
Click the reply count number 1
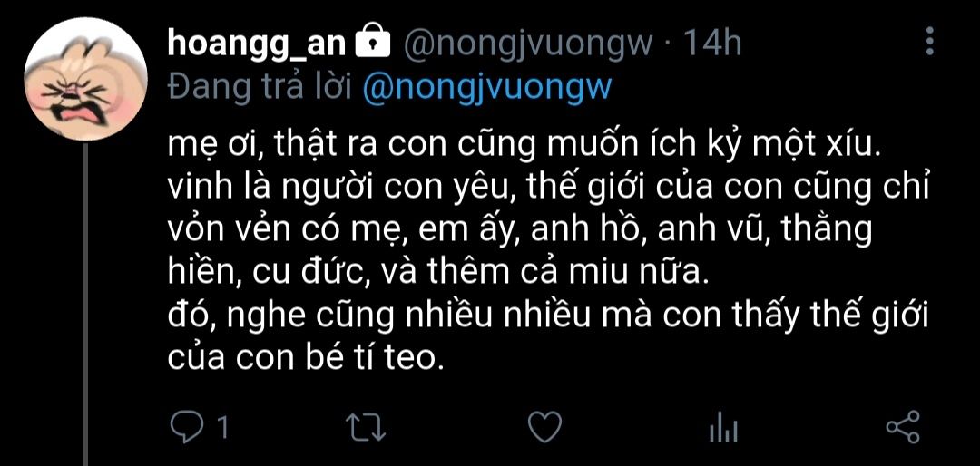(x=220, y=427)
